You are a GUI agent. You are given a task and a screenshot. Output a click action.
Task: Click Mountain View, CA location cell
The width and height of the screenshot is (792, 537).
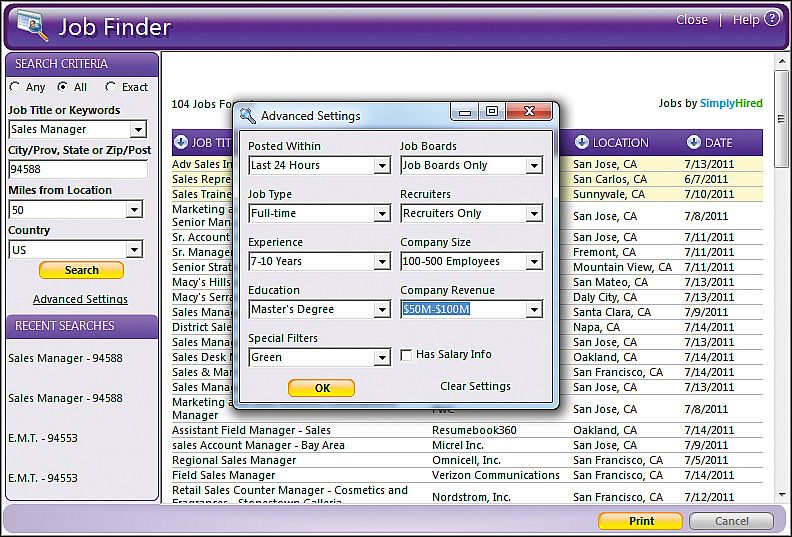pyautogui.click(x=622, y=267)
